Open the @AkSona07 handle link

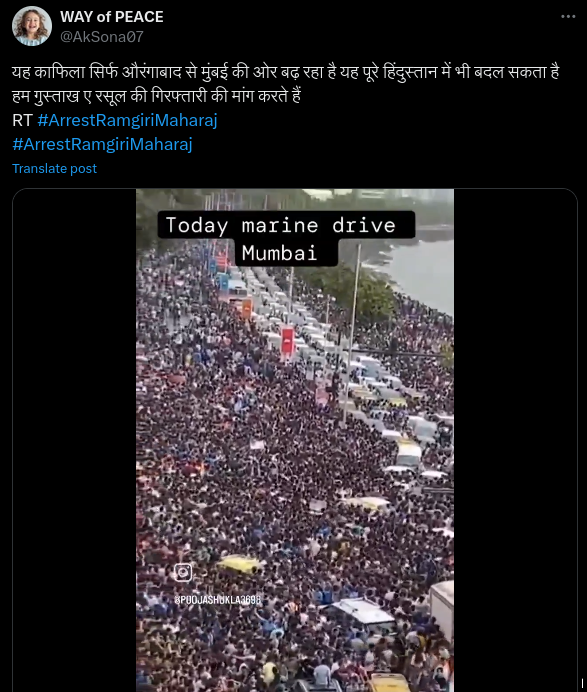point(102,37)
